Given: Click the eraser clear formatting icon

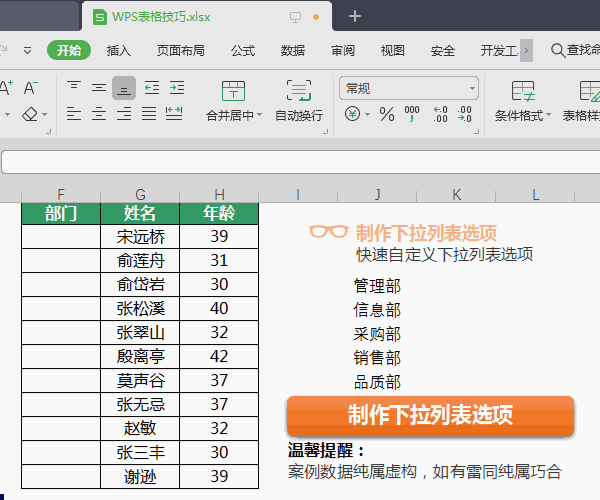Looking at the screenshot, I should point(30,114).
